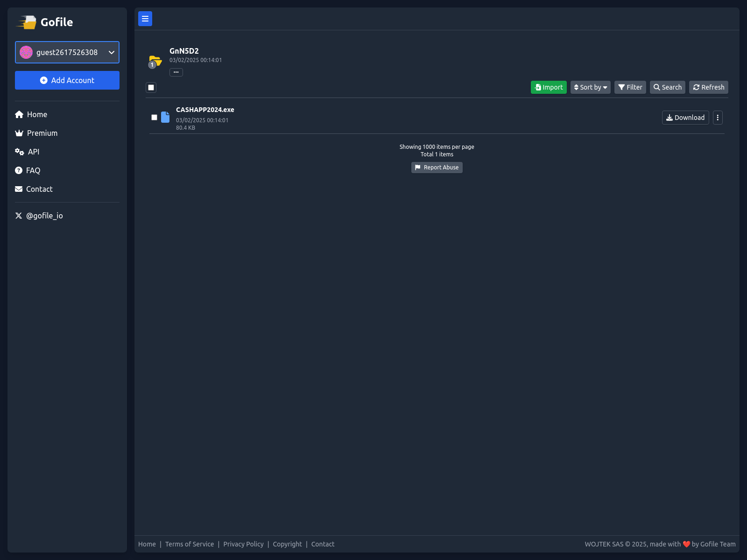The height and width of the screenshot is (560, 747).
Task: Click the GnN5D2 folder title
Action: coord(184,51)
